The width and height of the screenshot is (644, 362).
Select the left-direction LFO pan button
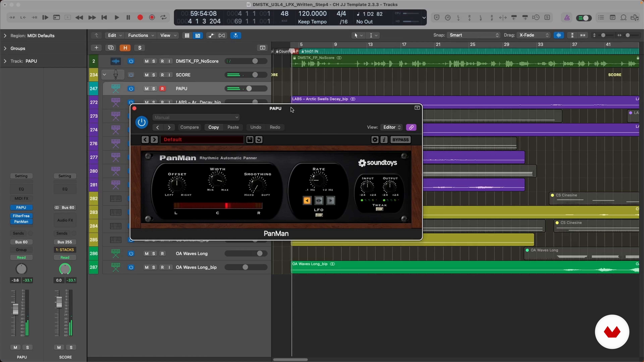[x=307, y=200]
